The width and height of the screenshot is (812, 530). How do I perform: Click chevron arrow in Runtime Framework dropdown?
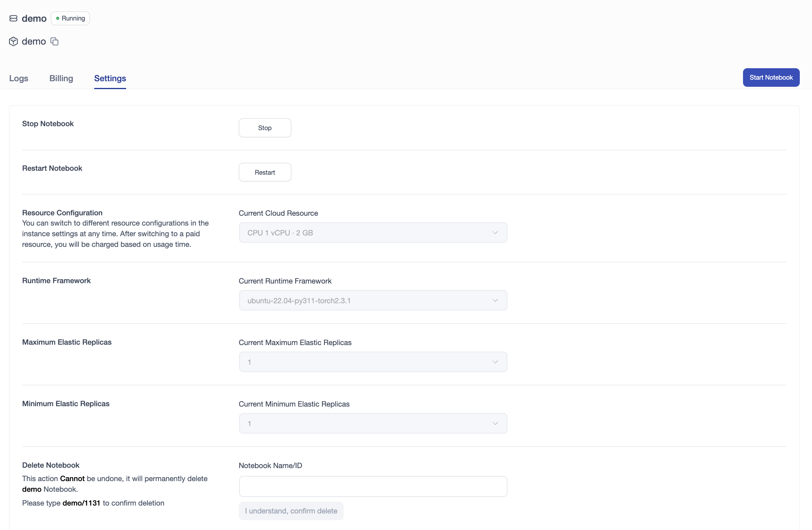pyautogui.click(x=495, y=300)
